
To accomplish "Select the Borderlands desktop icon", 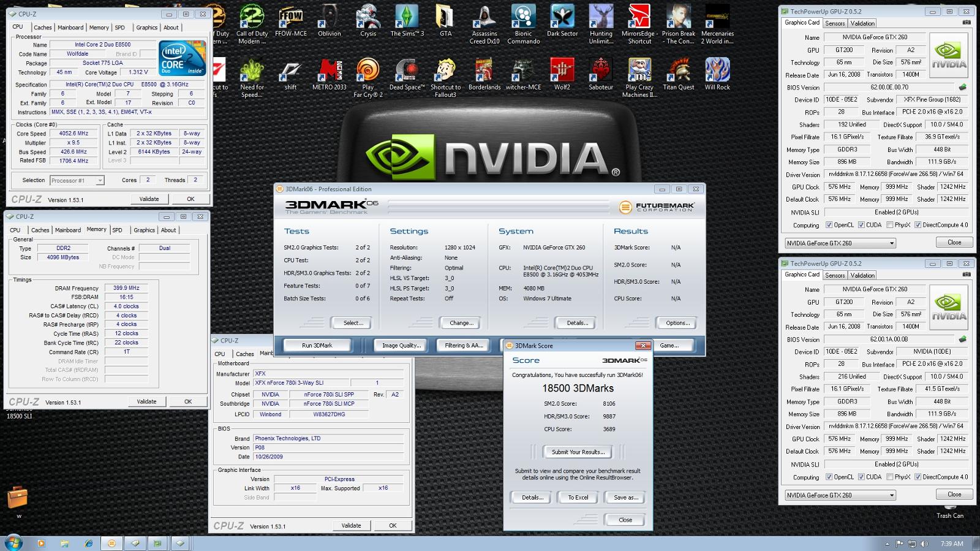I will [x=484, y=74].
